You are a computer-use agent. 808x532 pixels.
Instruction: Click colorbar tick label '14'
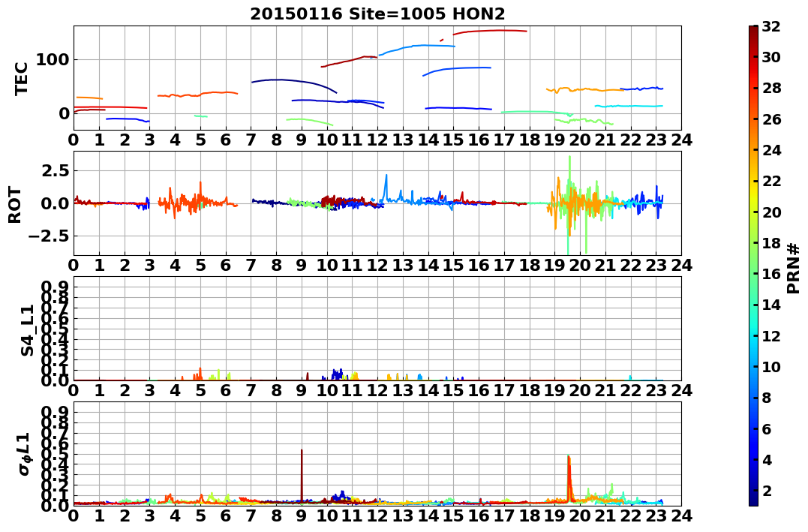[771, 305]
